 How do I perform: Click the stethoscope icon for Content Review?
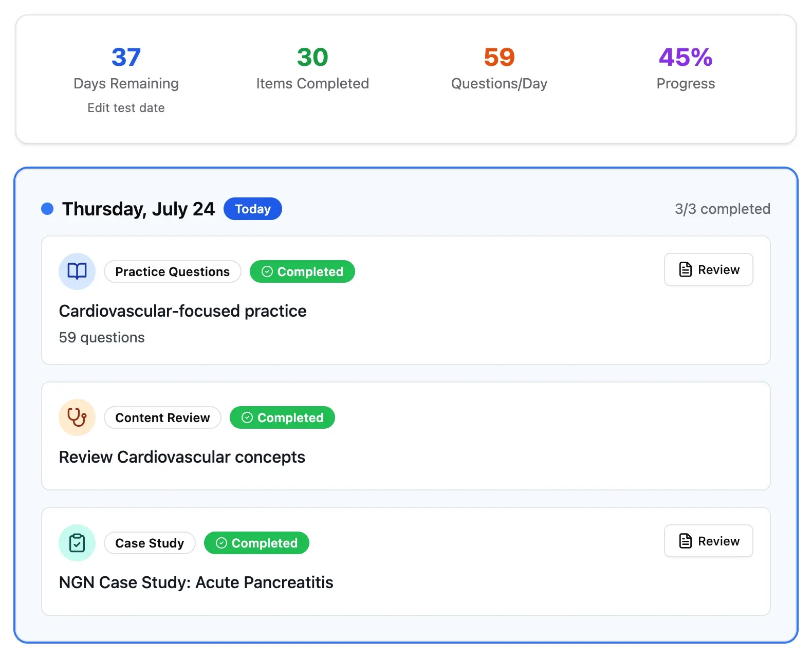[x=77, y=417]
